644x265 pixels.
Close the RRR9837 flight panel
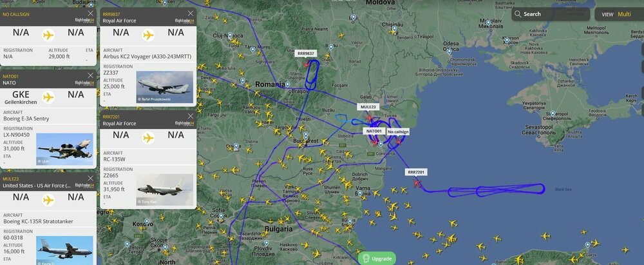(x=191, y=14)
